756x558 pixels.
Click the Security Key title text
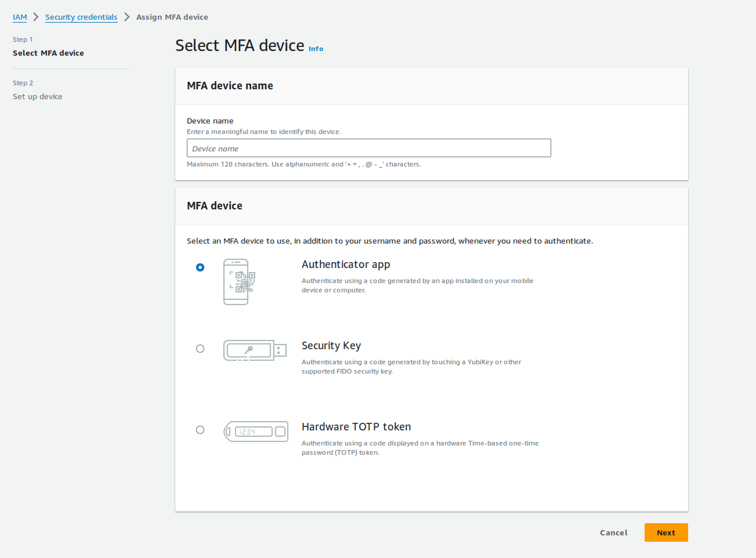(x=331, y=345)
